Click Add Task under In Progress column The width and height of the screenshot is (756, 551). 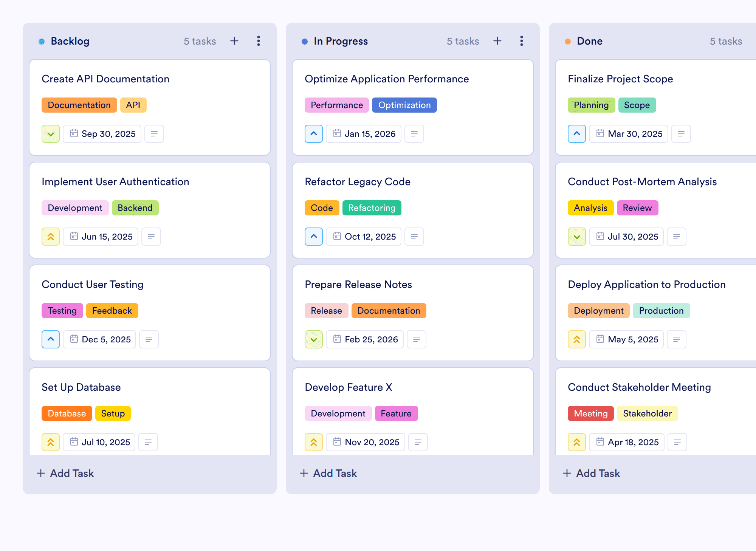(328, 473)
